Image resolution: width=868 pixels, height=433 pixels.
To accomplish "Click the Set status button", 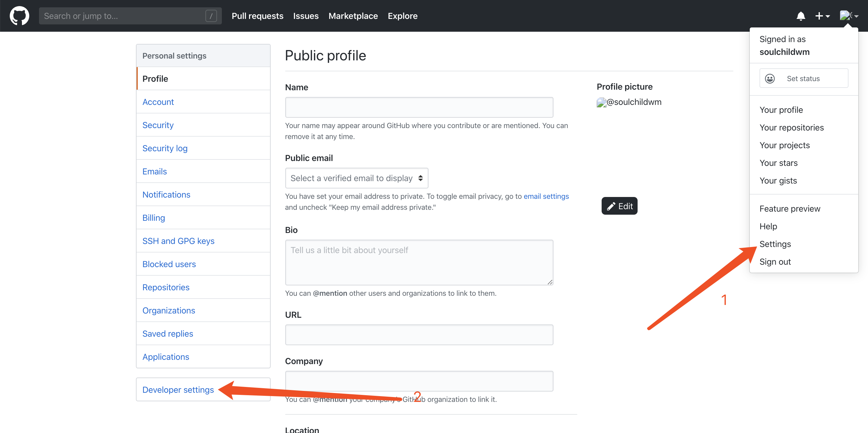I will click(x=803, y=78).
